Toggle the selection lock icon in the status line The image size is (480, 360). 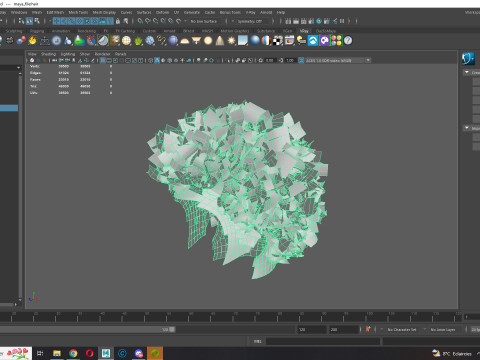coord(118,21)
